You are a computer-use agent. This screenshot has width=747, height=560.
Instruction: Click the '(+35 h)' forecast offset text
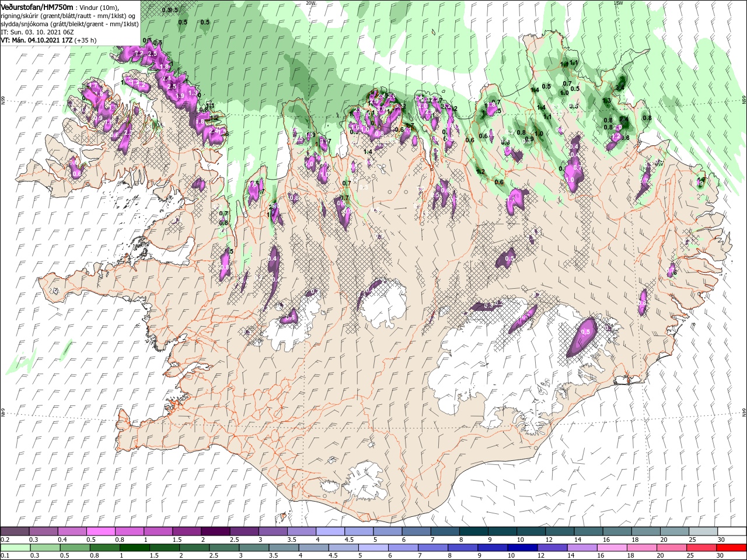[x=85, y=40]
